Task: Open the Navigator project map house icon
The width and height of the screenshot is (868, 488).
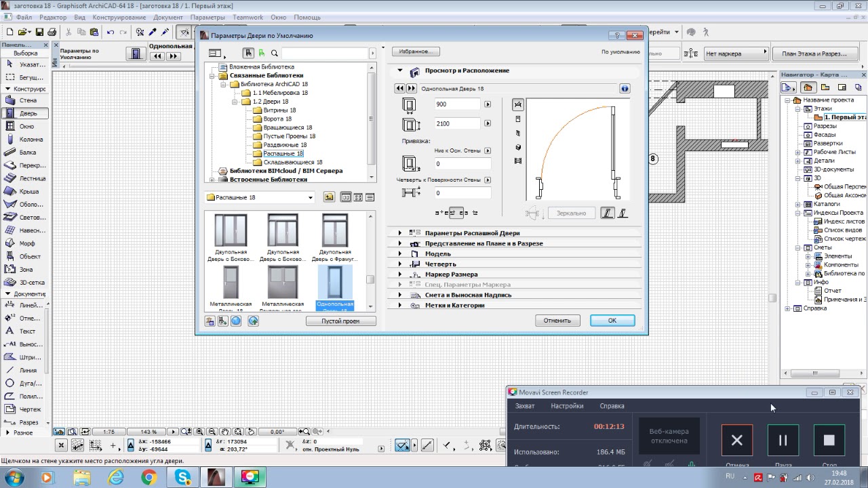Action: coord(808,87)
